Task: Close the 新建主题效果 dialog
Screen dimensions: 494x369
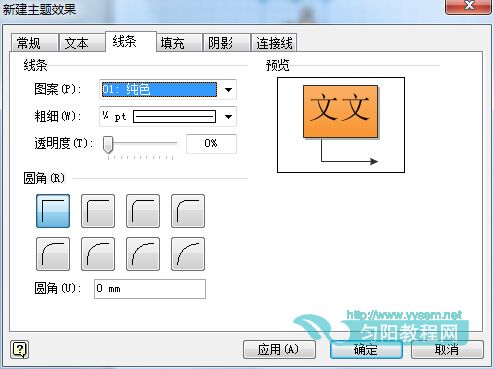Action: 469,6
